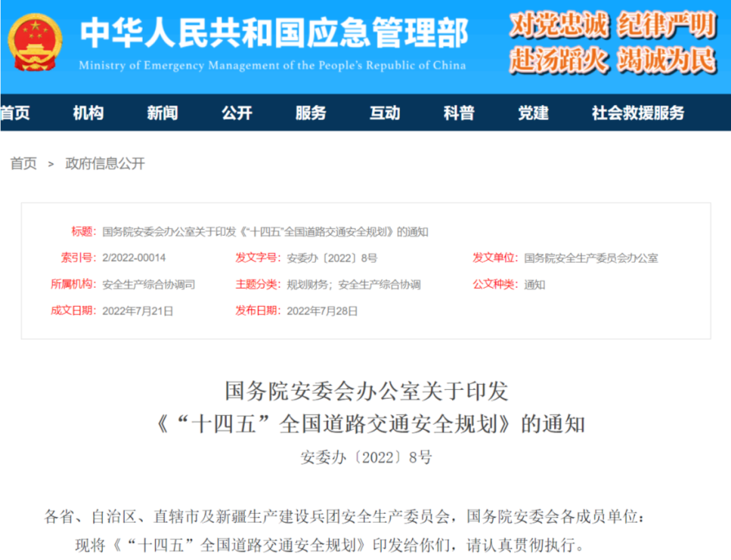
Task: Open the 公开 navigation item
Action: click(x=237, y=113)
